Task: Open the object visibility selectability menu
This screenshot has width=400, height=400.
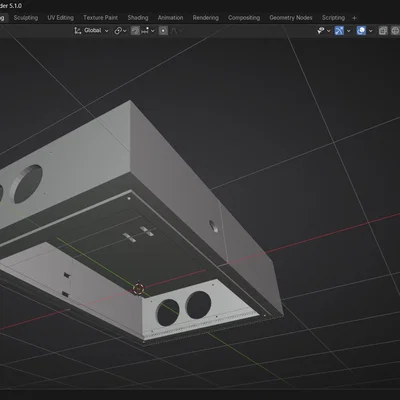Action: (323, 31)
